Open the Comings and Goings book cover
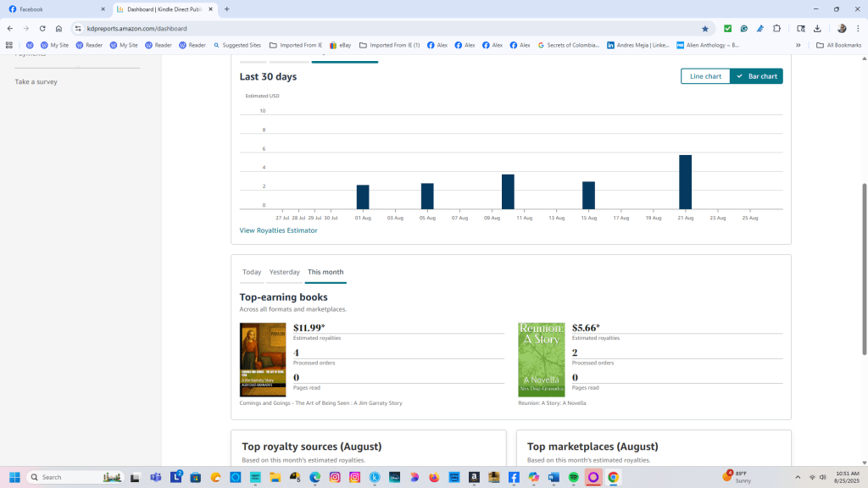This screenshot has height=488, width=868. tap(263, 359)
